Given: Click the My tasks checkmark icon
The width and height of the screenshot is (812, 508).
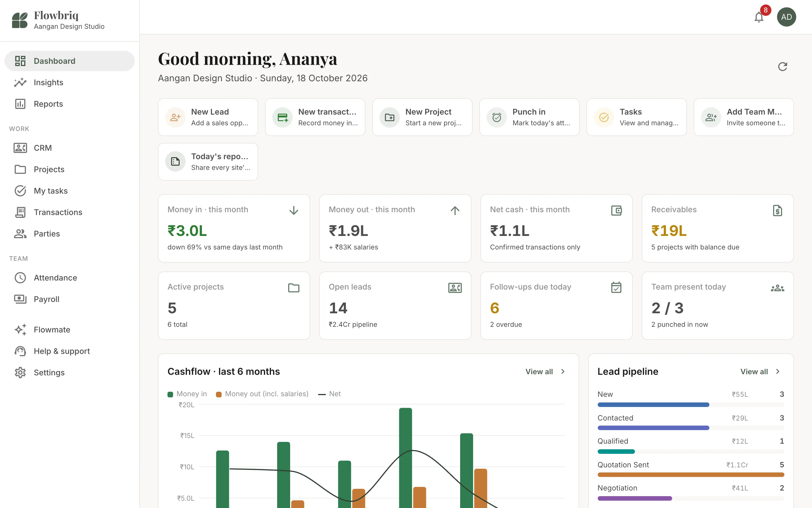Looking at the screenshot, I should (x=20, y=191).
